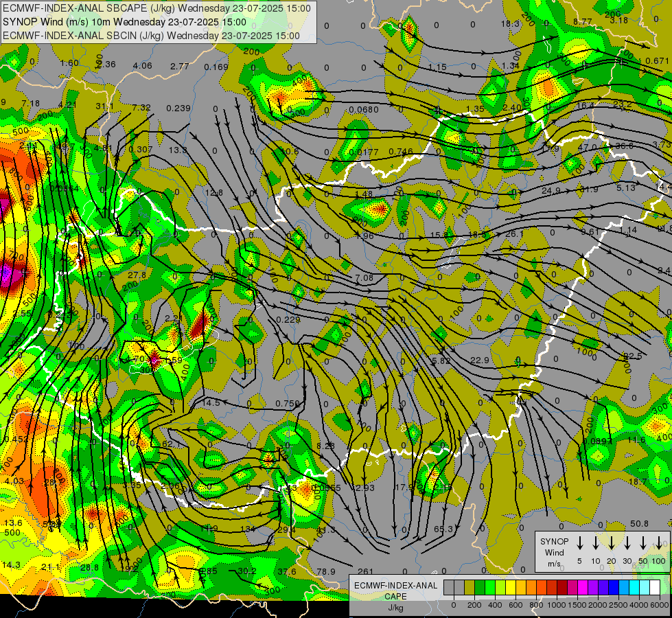Screen dimensions: 672x618
Task: Click the 20 m/s wind arrow in legend
Action: (x=611, y=543)
